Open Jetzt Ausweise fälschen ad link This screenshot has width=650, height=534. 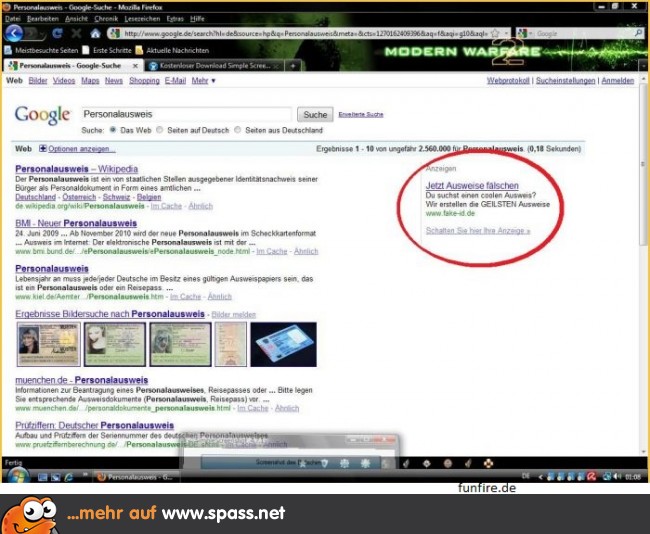pyautogui.click(x=472, y=185)
